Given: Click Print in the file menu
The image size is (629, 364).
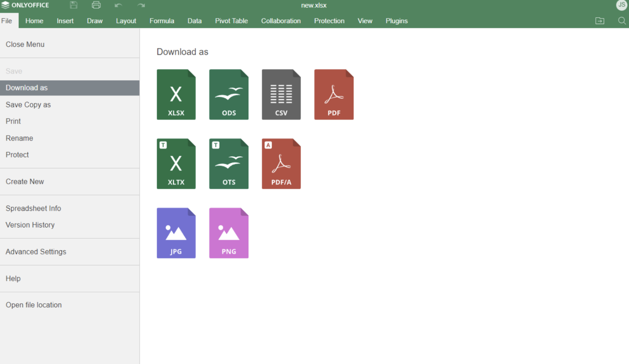Looking at the screenshot, I should [x=70, y=121].
